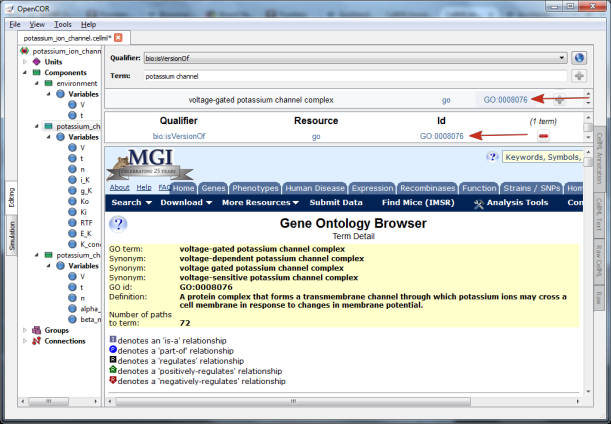Click the browser pane vertical scrollbar thumb
Viewport: 611px width, 424px height.
[x=588, y=161]
